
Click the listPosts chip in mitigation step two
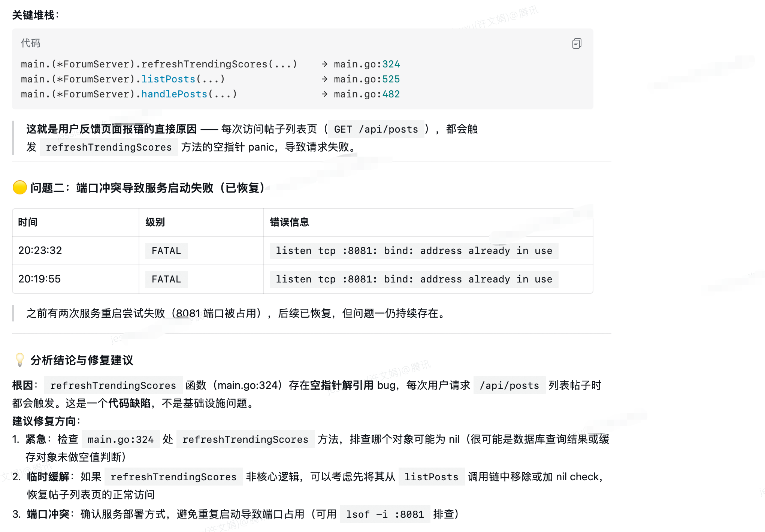click(431, 477)
